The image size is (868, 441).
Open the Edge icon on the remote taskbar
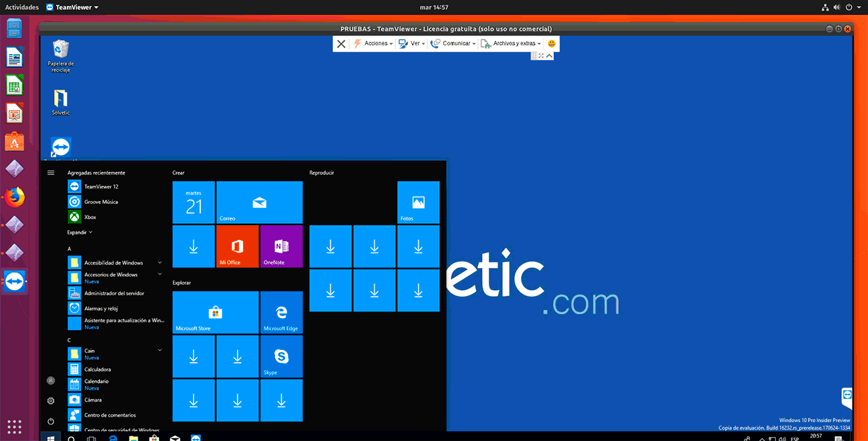coord(113,438)
